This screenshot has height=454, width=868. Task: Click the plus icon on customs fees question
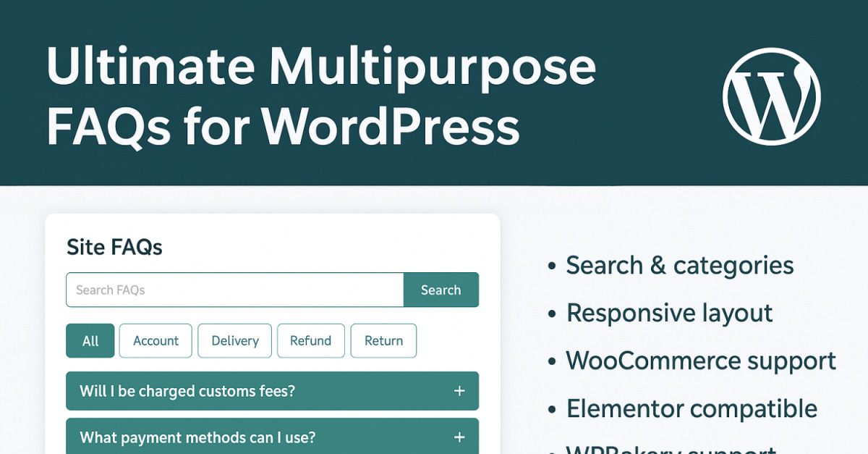click(x=459, y=391)
